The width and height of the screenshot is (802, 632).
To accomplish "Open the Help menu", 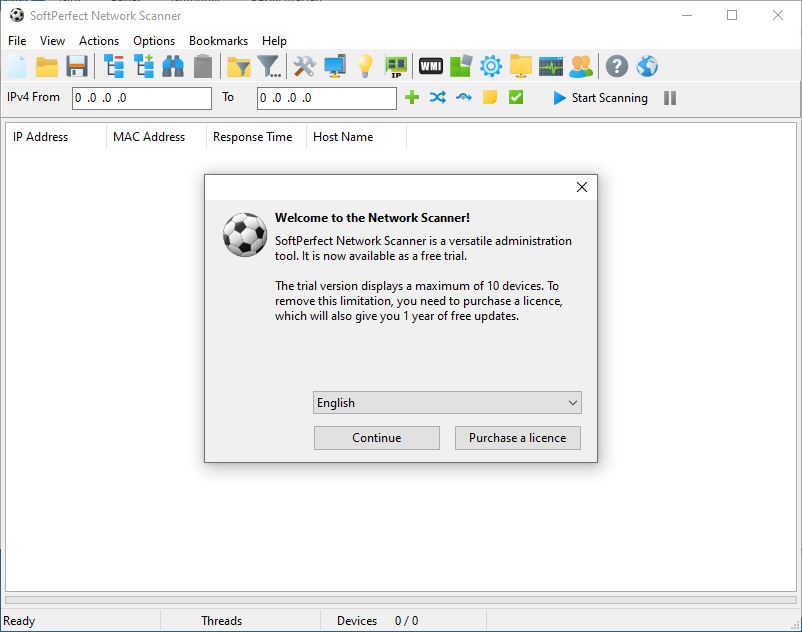I will pos(274,41).
